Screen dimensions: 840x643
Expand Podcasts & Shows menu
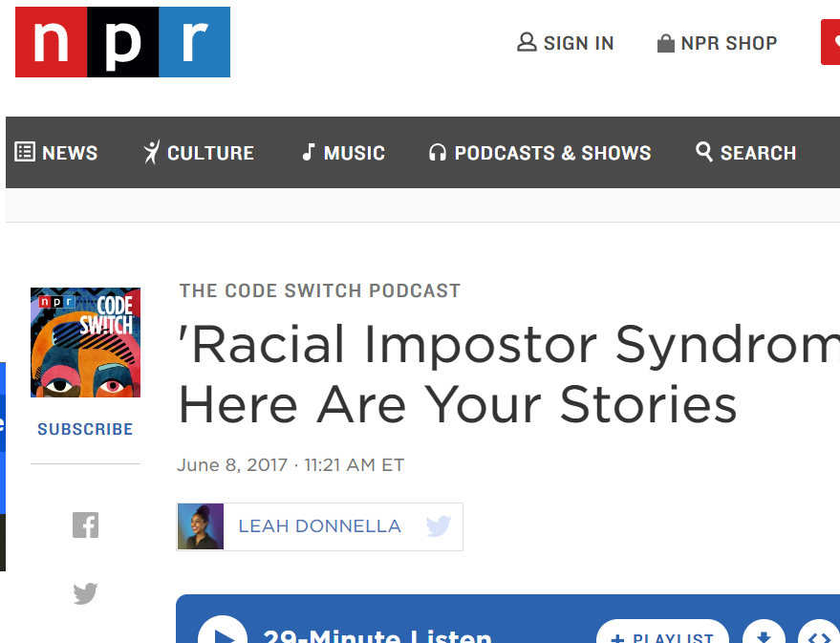540,153
